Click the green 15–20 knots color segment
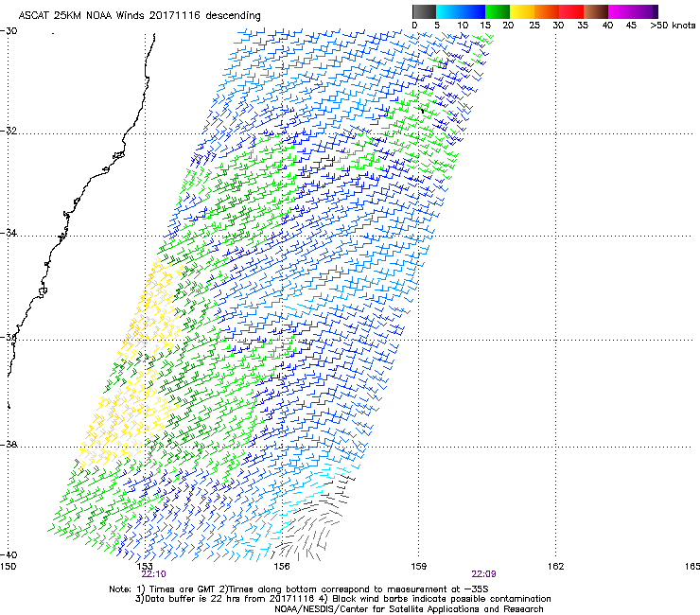This screenshot has height=615, width=700. click(x=498, y=11)
